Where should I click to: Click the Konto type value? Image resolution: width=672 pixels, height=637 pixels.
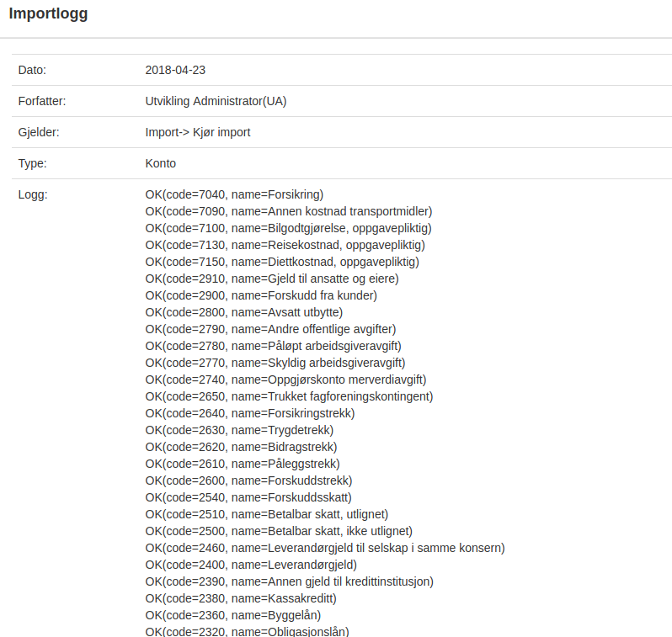pyautogui.click(x=160, y=163)
